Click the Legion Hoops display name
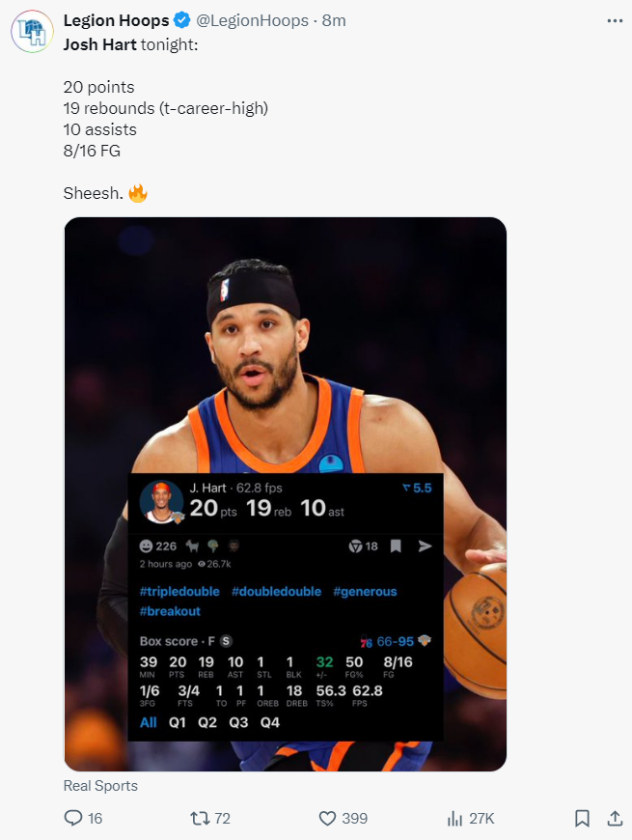 pos(116,20)
